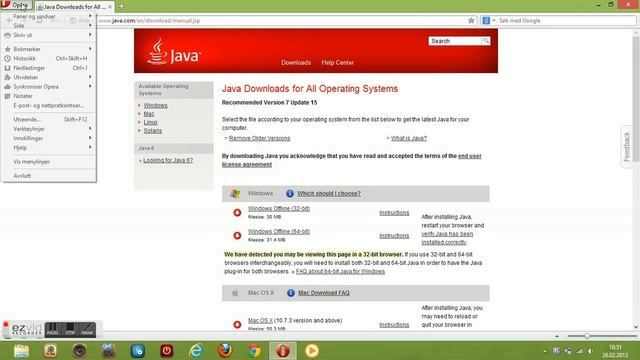The height and width of the screenshot is (360, 640).
Task: Click the puzzle icon beside Utvidelser
Action: 7,77
